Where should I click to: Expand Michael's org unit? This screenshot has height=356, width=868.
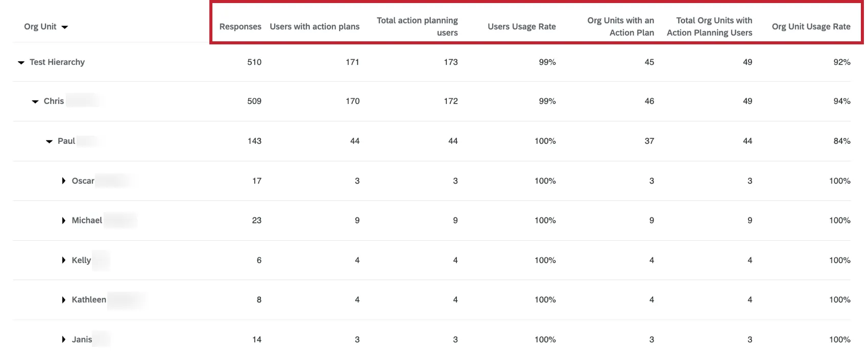pos(63,220)
